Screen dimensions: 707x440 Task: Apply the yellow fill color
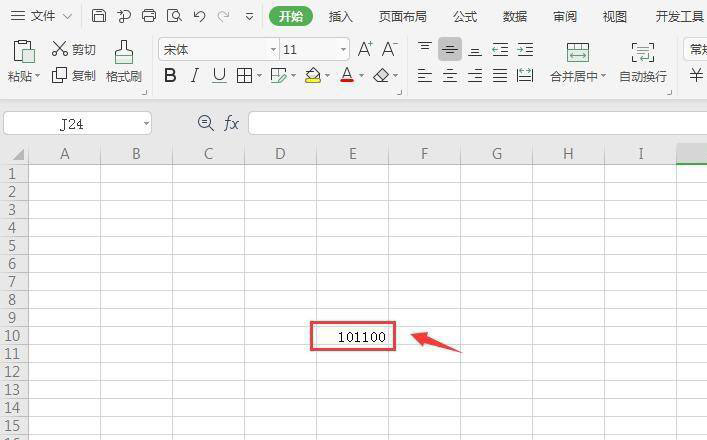313,75
